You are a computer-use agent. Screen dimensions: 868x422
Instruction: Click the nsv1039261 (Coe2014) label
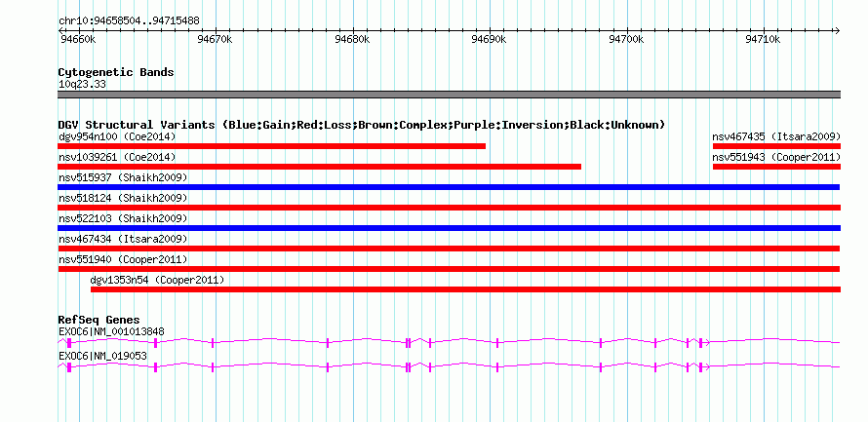(117, 157)
